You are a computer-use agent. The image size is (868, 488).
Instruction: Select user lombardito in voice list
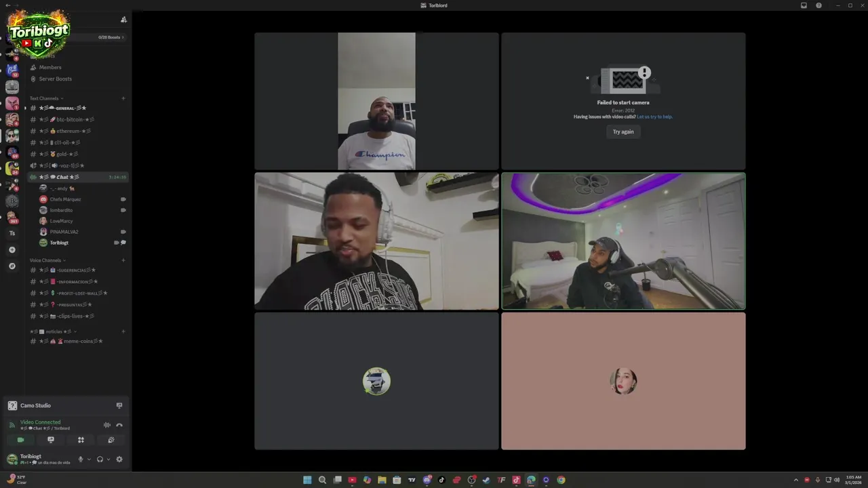click(82, 210)
